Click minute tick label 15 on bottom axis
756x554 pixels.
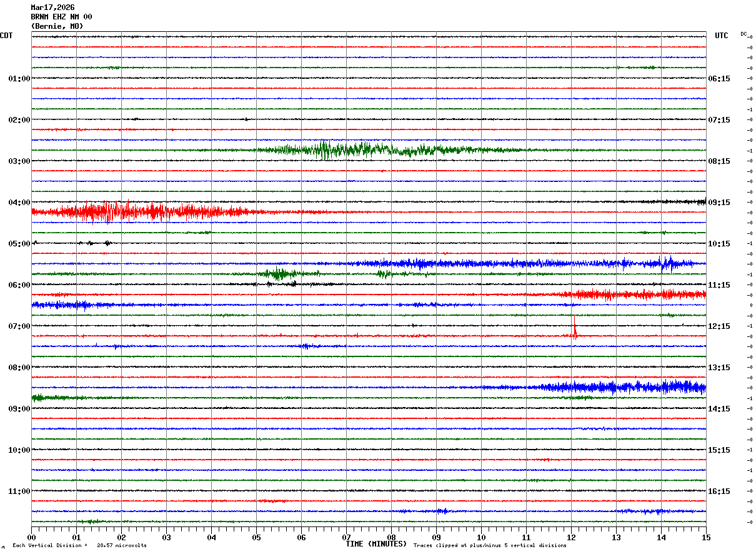tap(706, 537)
